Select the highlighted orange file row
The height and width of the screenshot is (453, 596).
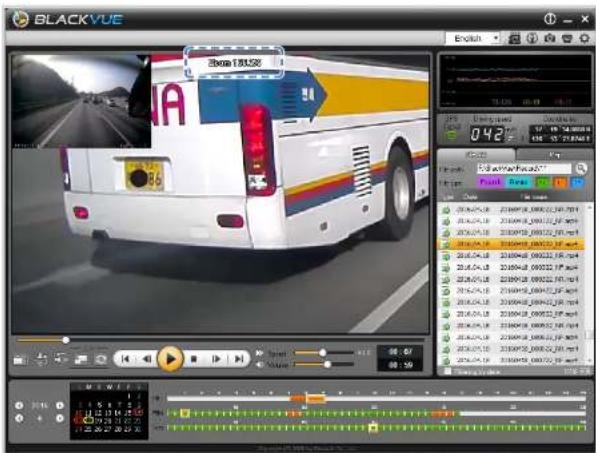[511, 244]
